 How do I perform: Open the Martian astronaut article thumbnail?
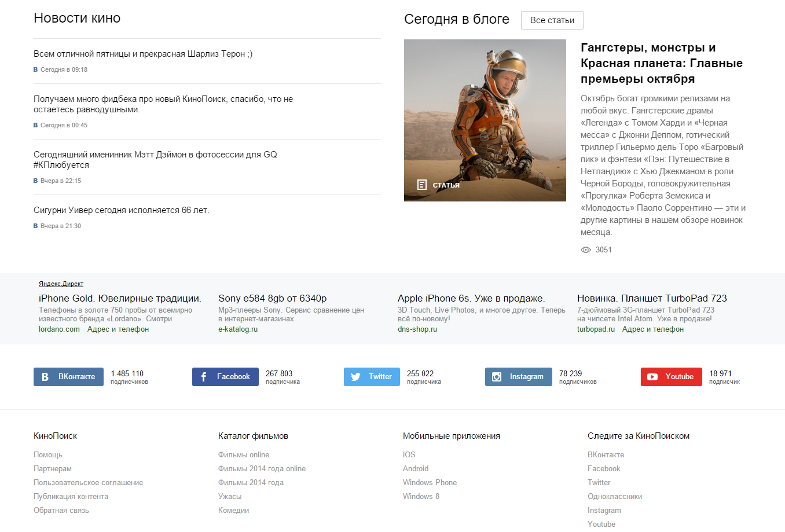pyautogui.click(x=485, y=120)
